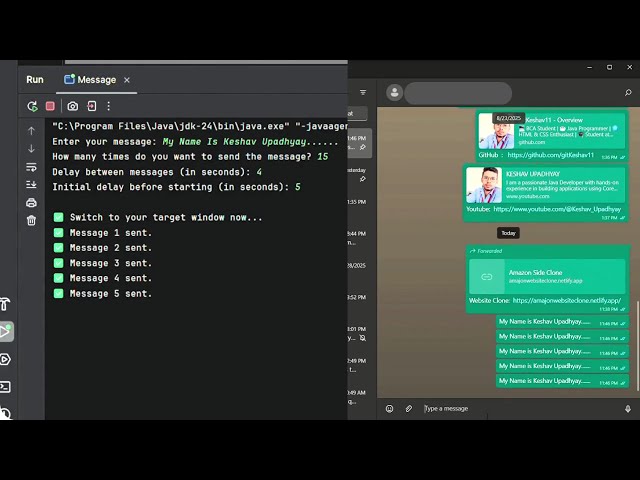Click the exit/restore layout icon in Run toolbar
The width and height of the screenshot is (640, 480).
92,107
